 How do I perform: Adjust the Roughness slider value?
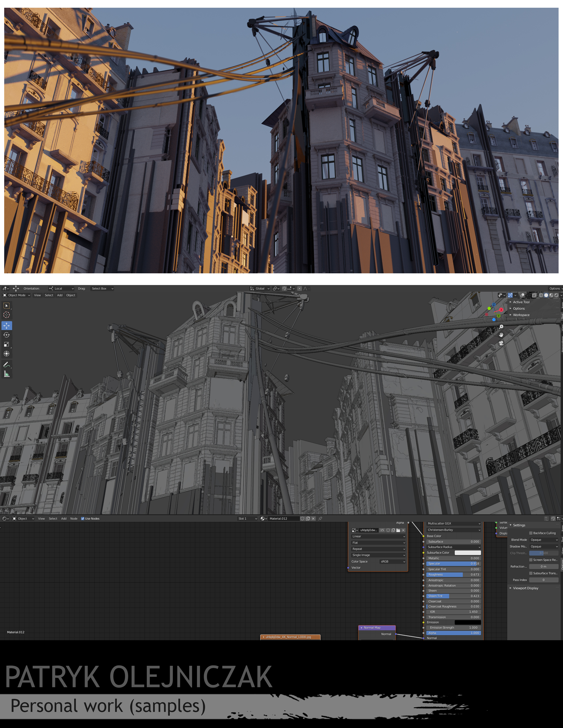pyautogui.click(x=454, y=574)
